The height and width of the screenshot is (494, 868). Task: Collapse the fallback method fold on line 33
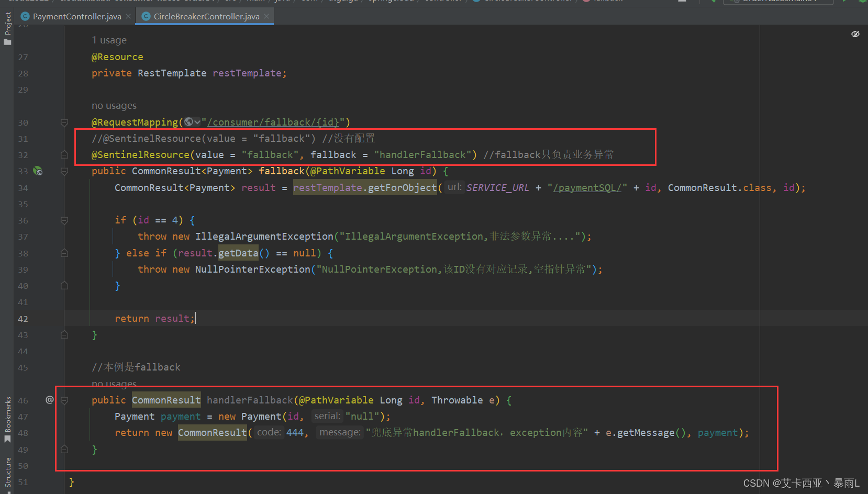(64, 171)
